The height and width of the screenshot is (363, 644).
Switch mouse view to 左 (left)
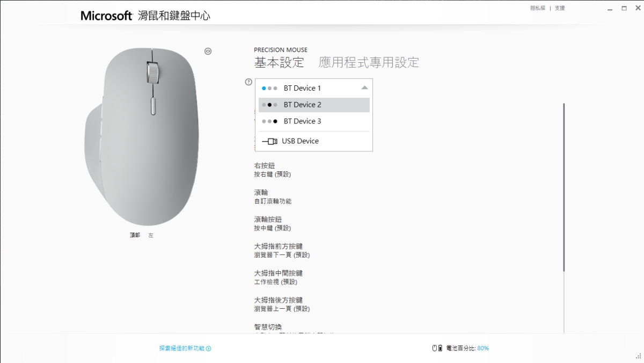[151, 235]
